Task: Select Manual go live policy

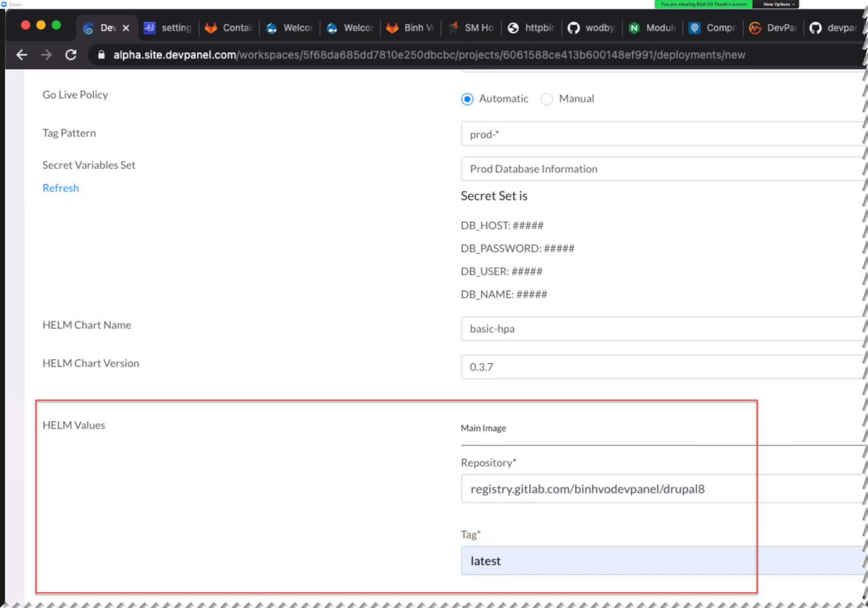Action: 547,99
